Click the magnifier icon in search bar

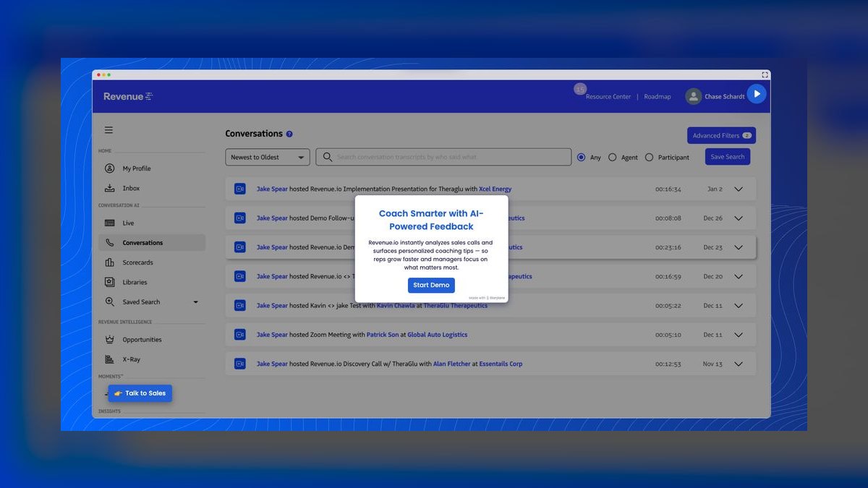tap(328, 157)
